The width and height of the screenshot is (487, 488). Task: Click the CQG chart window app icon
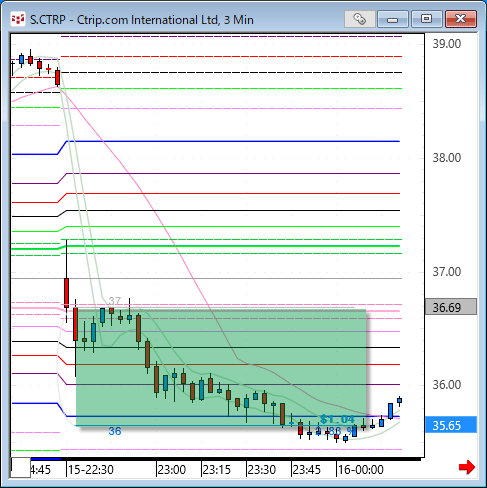[x=18, y=19]
